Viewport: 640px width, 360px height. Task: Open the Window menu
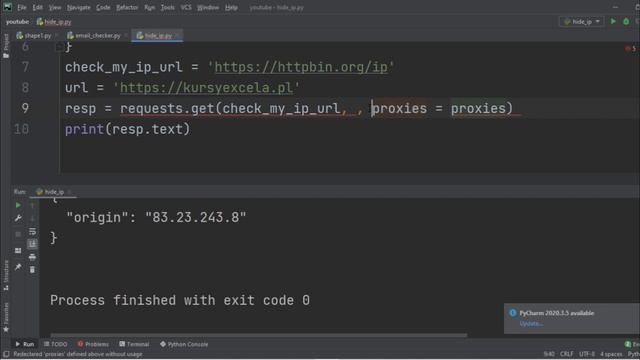tap(208, 7)
